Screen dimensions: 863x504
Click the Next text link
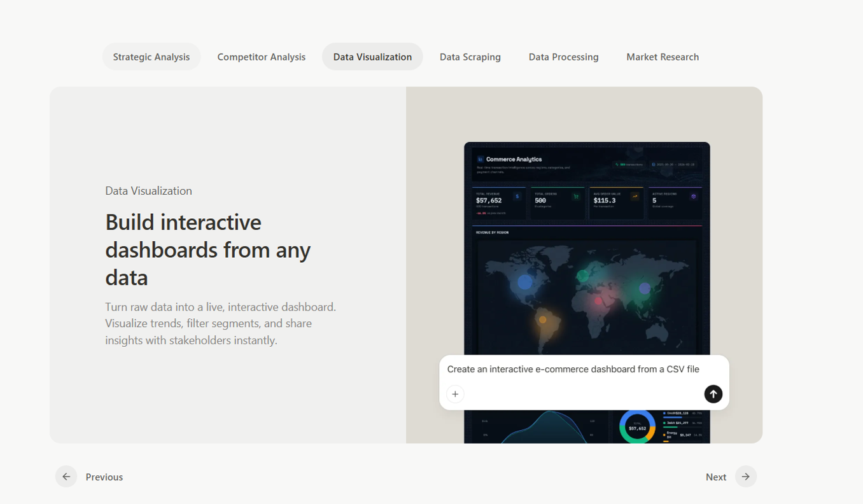click(716, 477)
